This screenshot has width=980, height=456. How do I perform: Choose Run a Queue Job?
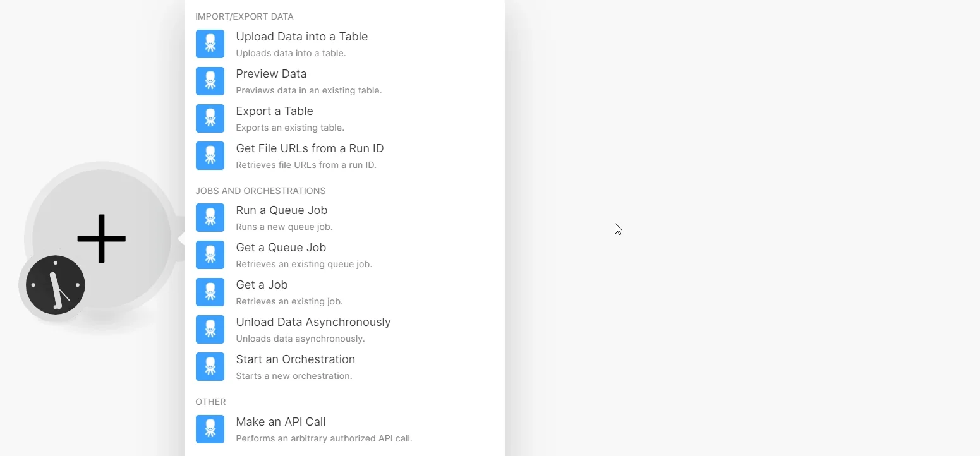(344, 218)
